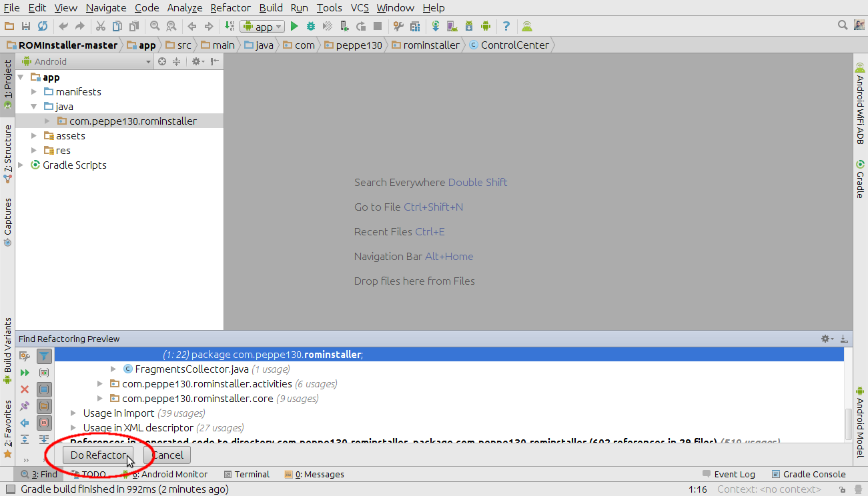Expand the 'Usage in import' node

tap(74, 413)
